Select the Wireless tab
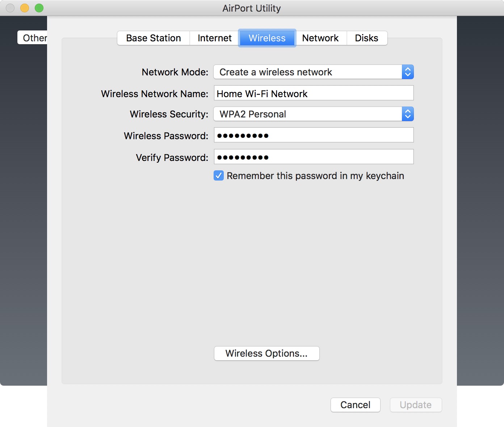 [x=267, y=38]
